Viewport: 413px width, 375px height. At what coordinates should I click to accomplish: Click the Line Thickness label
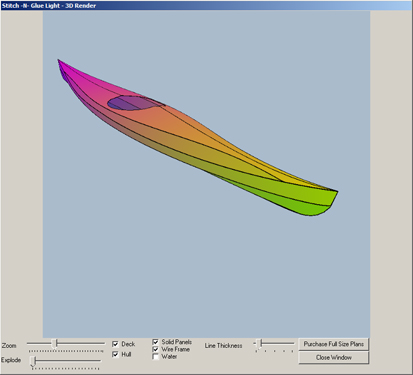click(224, 346)
